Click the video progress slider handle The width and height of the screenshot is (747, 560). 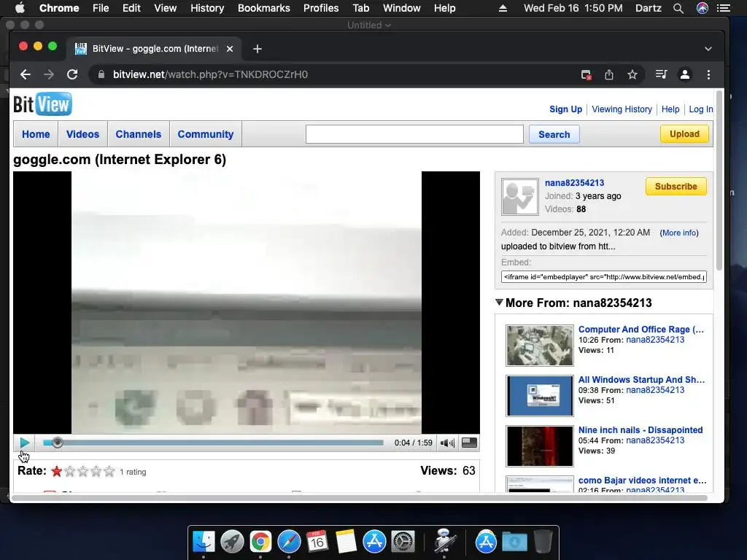[57, 443]
